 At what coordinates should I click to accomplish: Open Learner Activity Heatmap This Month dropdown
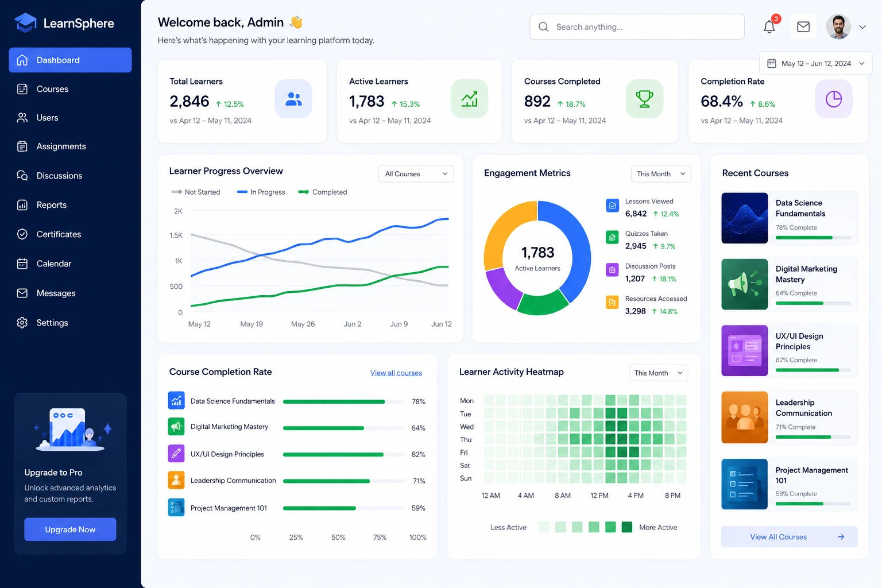tap(658, 373)
